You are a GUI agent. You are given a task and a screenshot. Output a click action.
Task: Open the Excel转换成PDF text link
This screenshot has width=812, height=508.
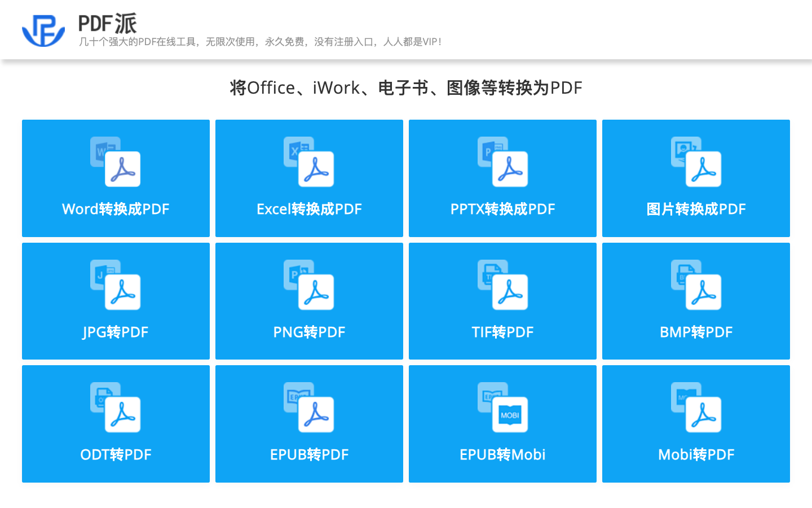(x=309, y=209)
